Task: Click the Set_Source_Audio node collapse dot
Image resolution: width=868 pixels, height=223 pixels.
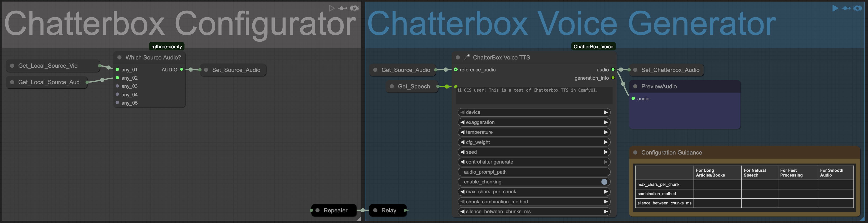Action: (x=206, y=70)
